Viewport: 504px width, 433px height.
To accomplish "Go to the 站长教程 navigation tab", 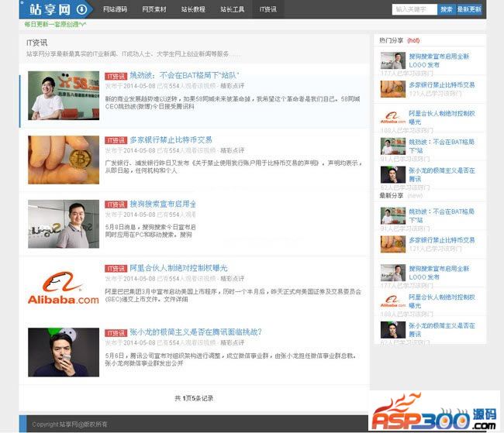I will tap(193, 9).
